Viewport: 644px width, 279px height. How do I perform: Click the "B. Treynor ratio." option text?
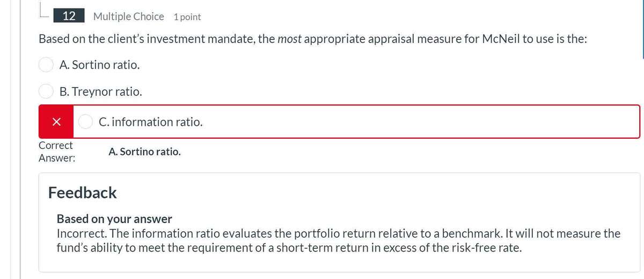pyautogui.click(x=101, y=92)
